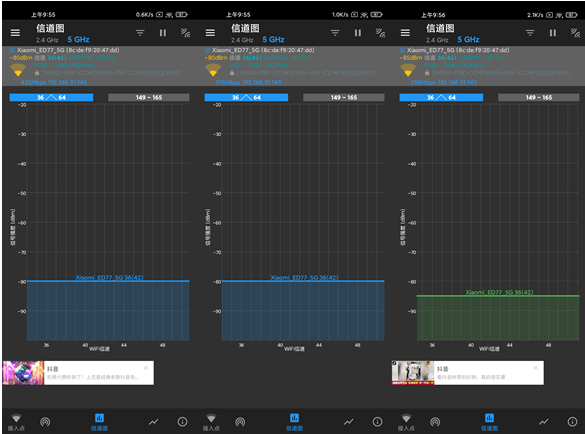The width and height of the screenshot is (585, 434).
Task: Open 接入点 access points tab, middle screenshot
Action: click(211, 422)
